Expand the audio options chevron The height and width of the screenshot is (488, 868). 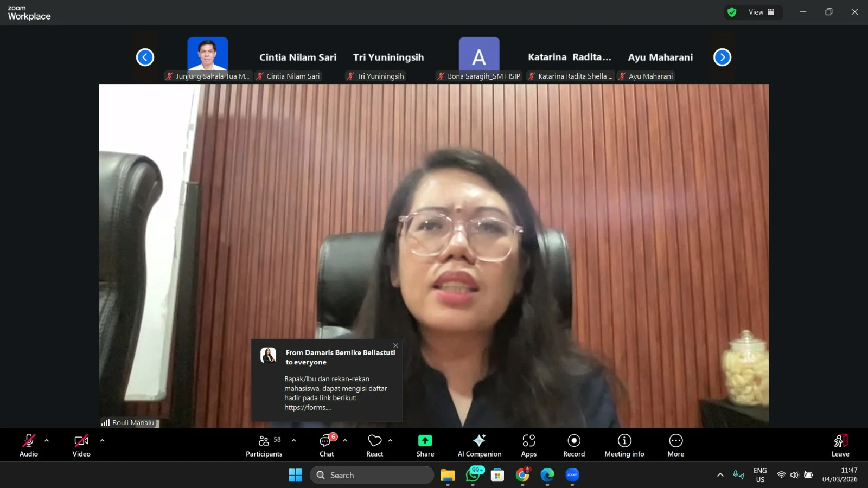point(47,440)
